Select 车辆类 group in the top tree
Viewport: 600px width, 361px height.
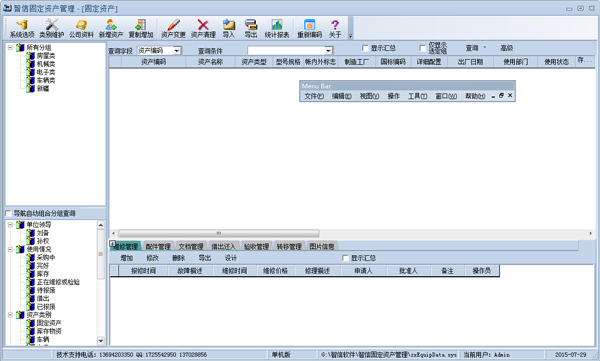click(46, 80)
